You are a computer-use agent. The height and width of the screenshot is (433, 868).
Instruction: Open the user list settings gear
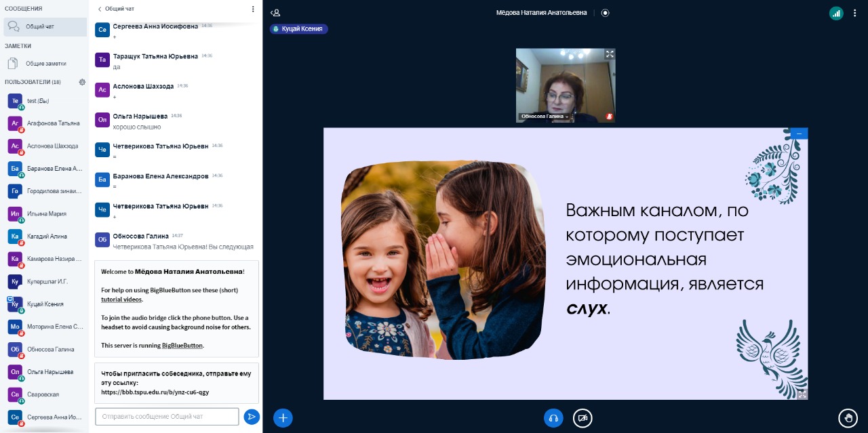(82, 82)
